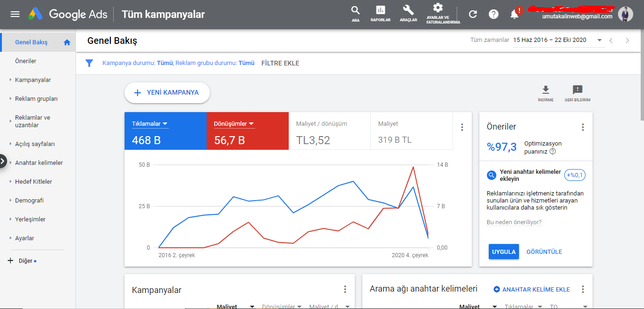644x309 pixels.
Task: Open the hamburger main menu
Action: [15, 14]
